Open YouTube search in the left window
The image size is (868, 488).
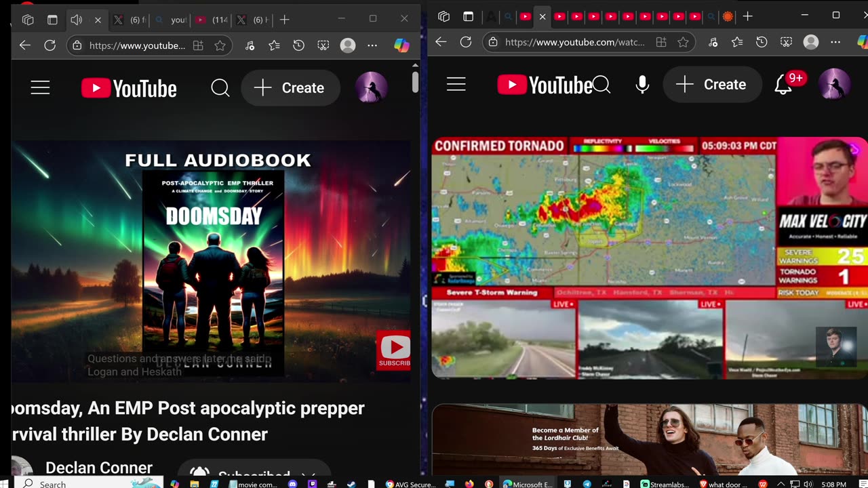coord(220,88)
